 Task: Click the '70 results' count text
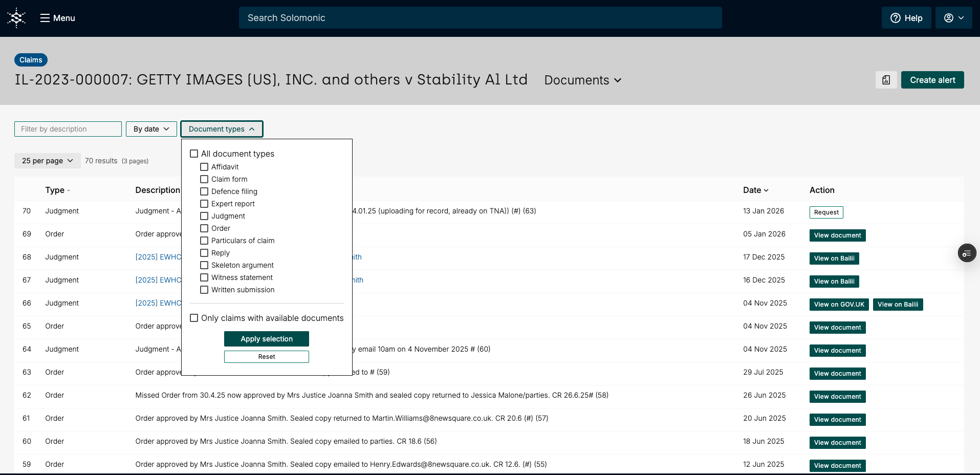coord(101,161)
